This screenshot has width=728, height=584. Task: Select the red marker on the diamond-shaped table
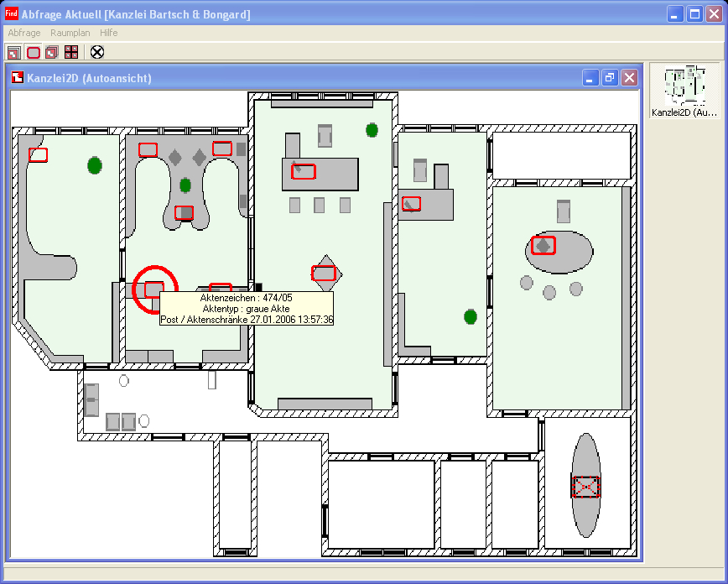(324, 273)
